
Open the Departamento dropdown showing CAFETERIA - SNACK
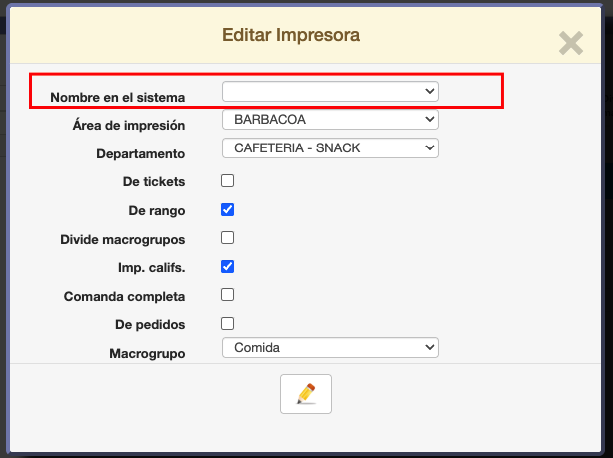click(x=330, y=148)
